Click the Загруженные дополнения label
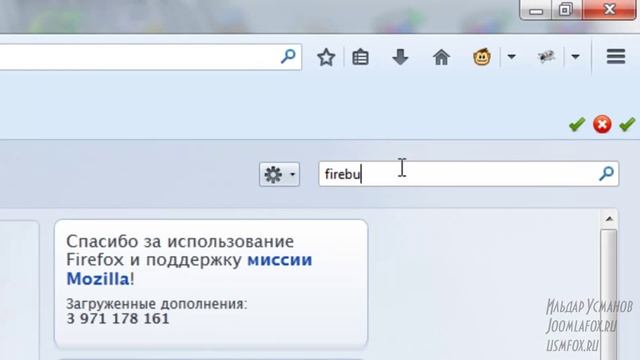 (157, 304)
